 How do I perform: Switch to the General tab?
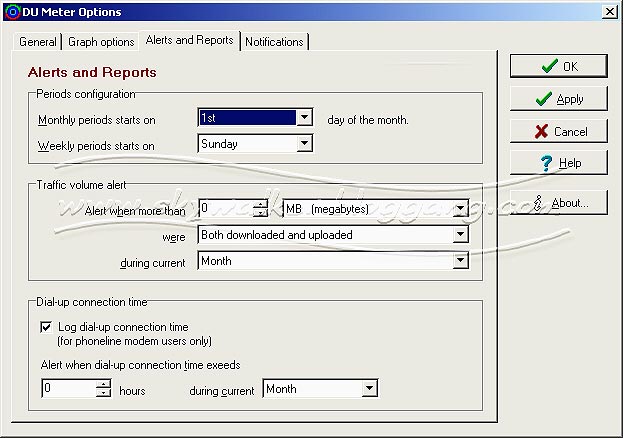38,42
